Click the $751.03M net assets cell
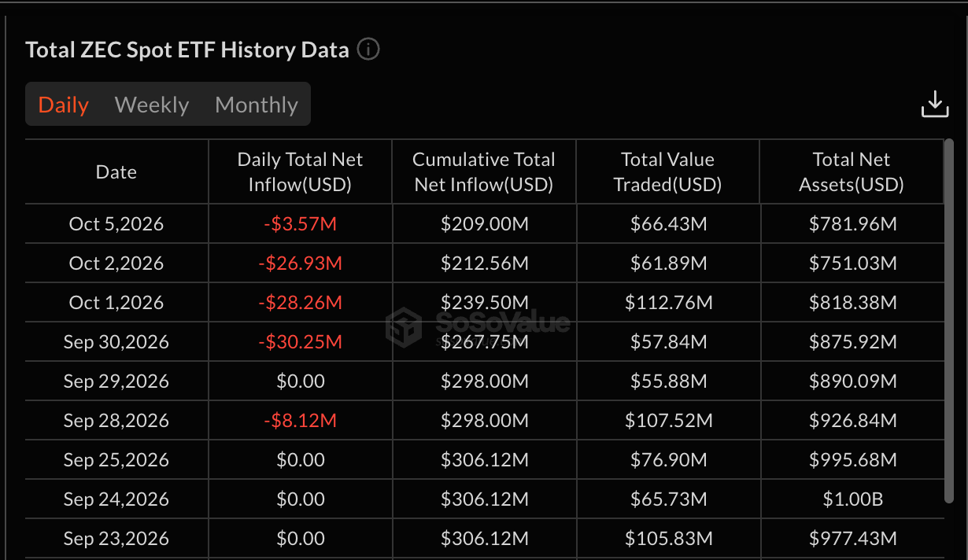The height and width of the screenshot is (560, 968). 852,263
